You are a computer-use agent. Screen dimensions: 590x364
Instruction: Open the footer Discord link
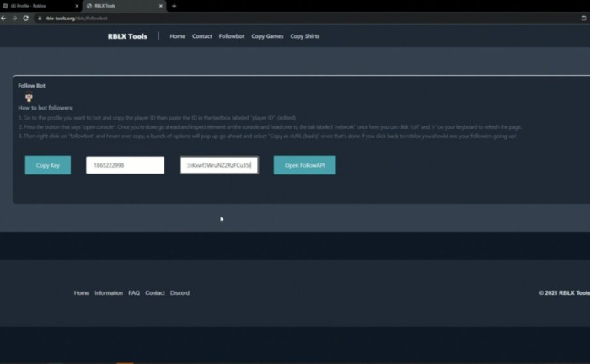pos(180,292)
